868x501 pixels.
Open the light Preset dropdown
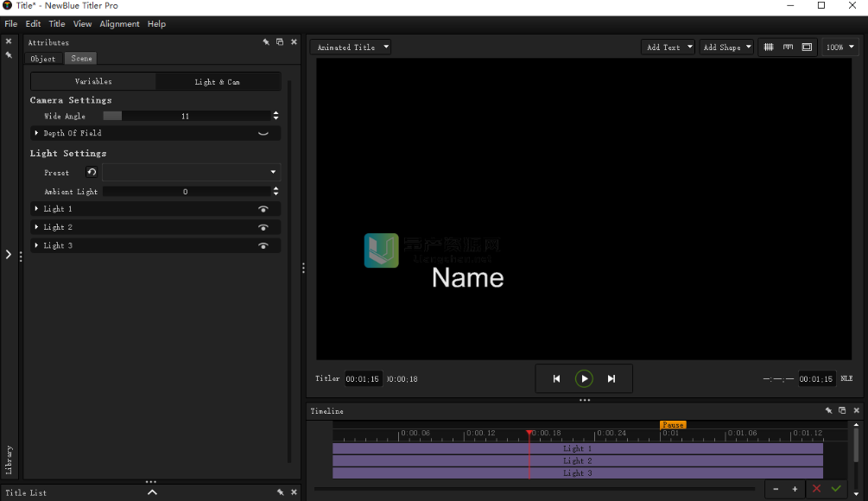pyautogui.click(x=191, y=172)
